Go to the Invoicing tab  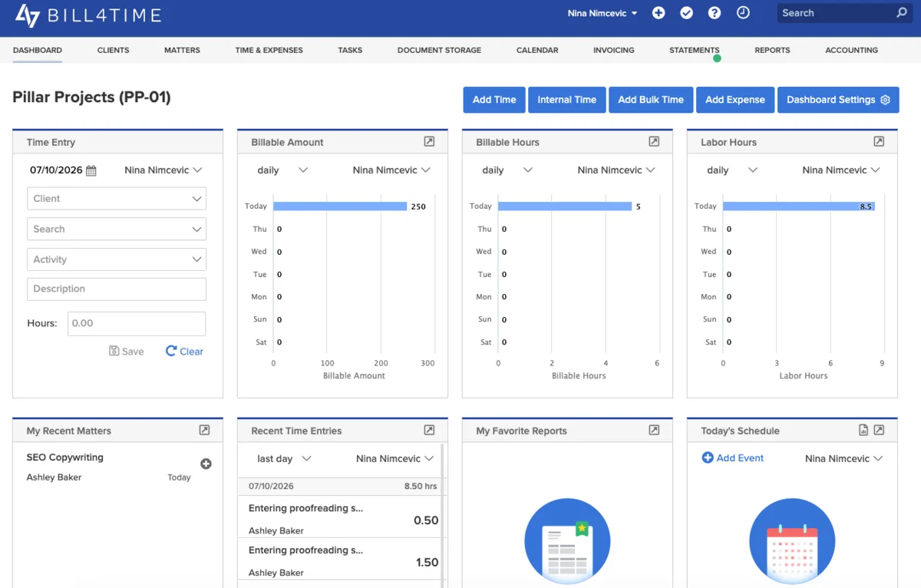(614, 50)
